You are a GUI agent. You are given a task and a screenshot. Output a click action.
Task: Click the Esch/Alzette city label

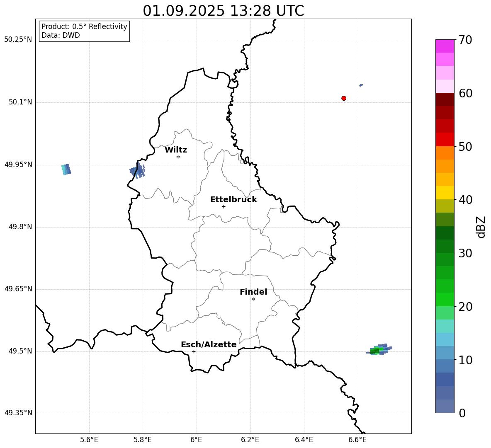[209, 344]
